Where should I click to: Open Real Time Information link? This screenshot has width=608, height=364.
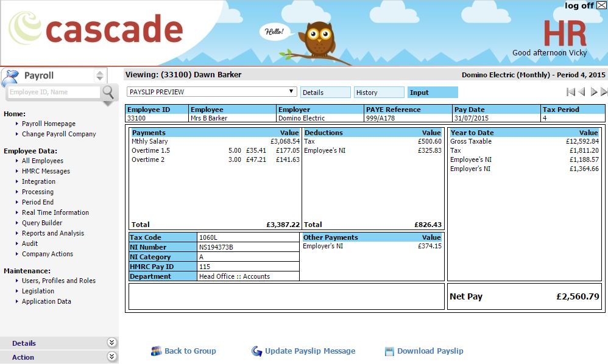pyautogui.click(x=55, y=212)
